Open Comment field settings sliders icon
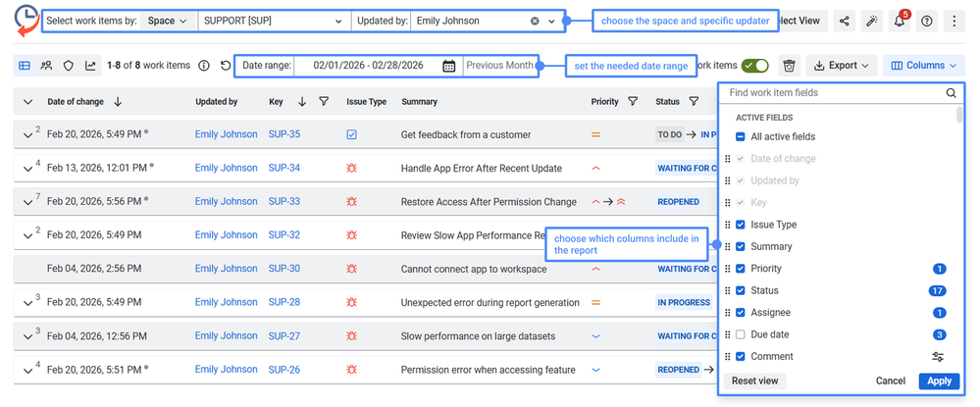This screenshot has width=980, height=407. pos(938,356)
